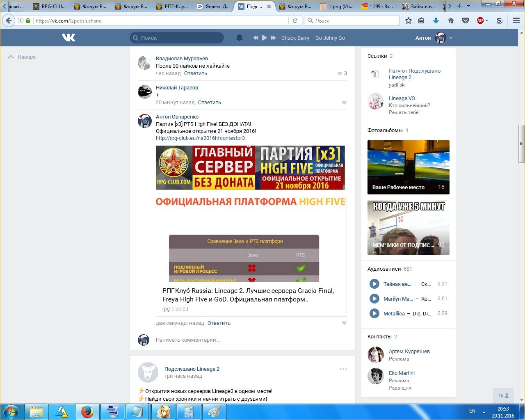Image resolution: width=525 pixels, height=420 pixels.
Task: Open Adblock Plus dropdown arrow
Action: (486, 21)
